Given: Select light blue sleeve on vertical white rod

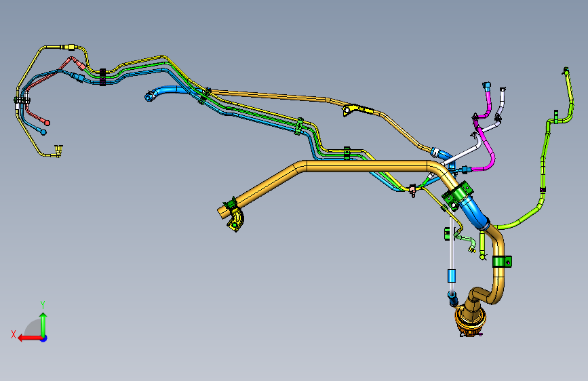Looking at the screenshot, I should [452, 276].
